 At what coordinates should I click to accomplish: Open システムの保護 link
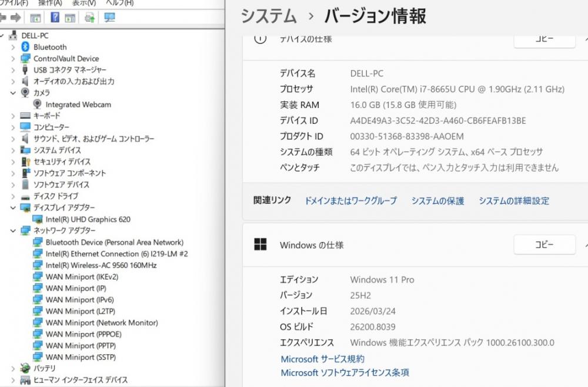click(x=437, y=201)
